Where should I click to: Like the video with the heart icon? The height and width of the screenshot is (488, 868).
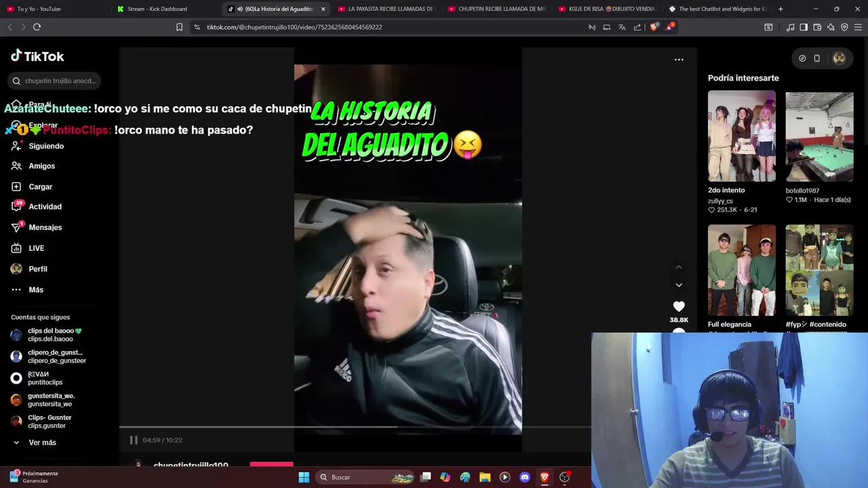coord(679,306)
